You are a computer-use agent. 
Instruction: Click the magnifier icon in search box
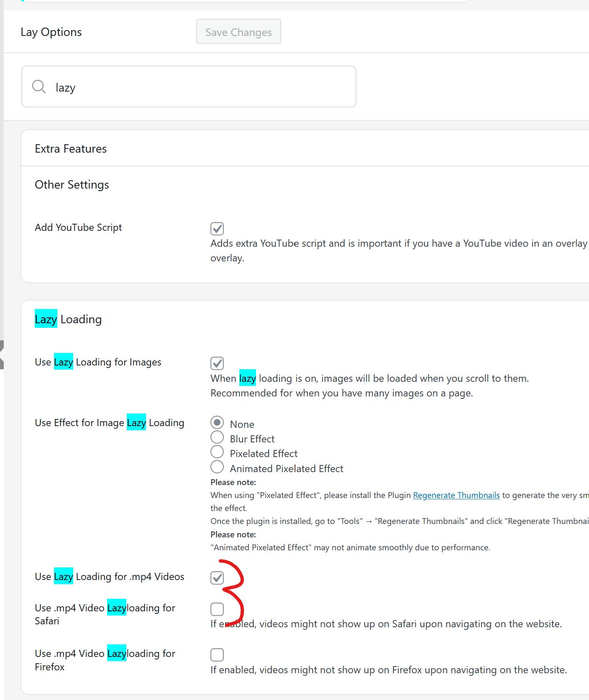tap(39, 87)
